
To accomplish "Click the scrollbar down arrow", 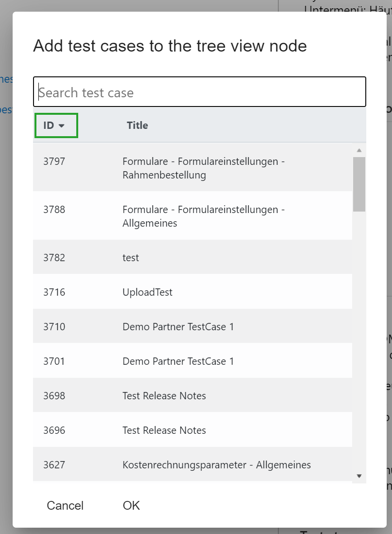I will pos(359,476).
